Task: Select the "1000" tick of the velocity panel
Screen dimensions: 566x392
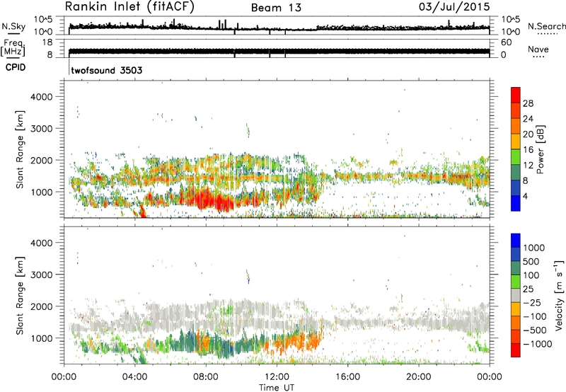Action: (x=42, y=338)
